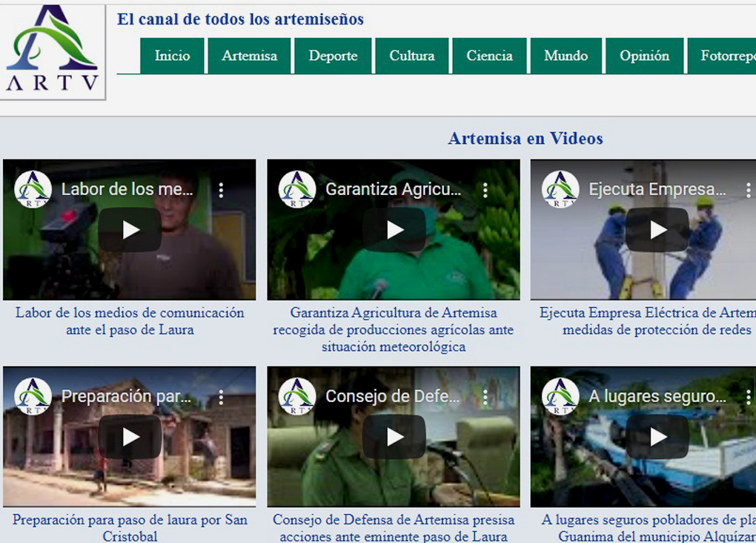The width and height of the screenshot is (756, 543).
Task: Open the options menu on the Labor de los medios video
Action: click(222, 190)
